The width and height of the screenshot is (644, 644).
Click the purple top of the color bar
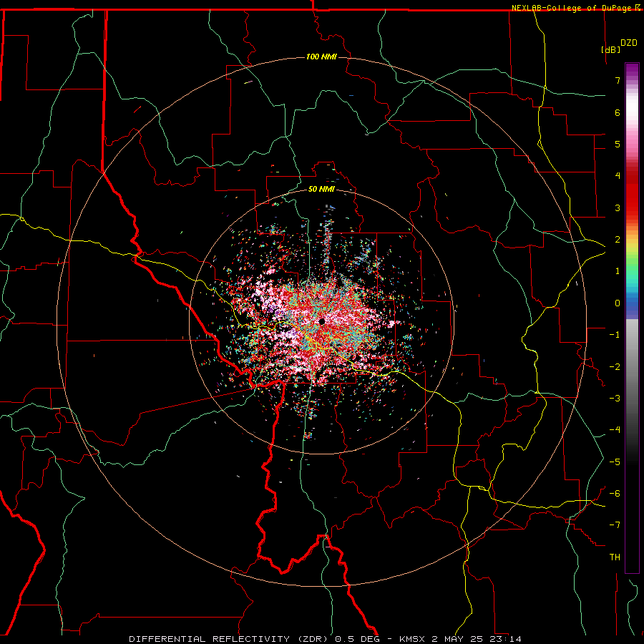[632, 69]
